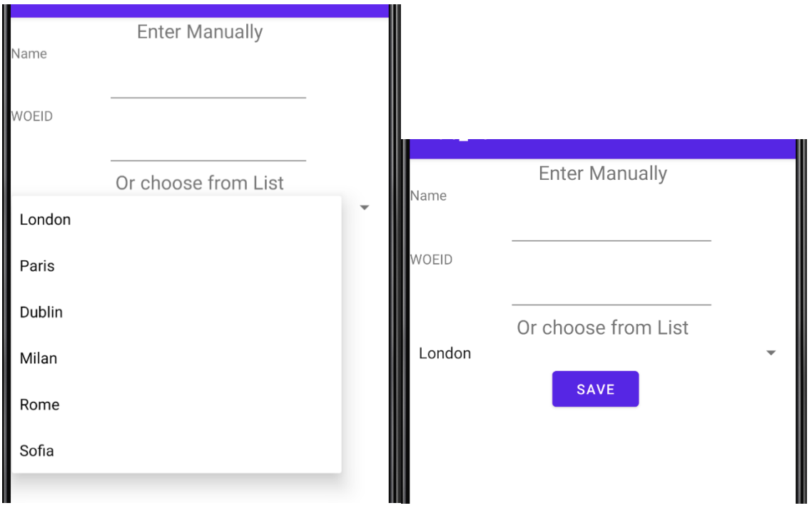This screenshot has width=812, height=508.
Task: Tap the SAVE button
Action: pyautogui.click(x=595, y=389)
